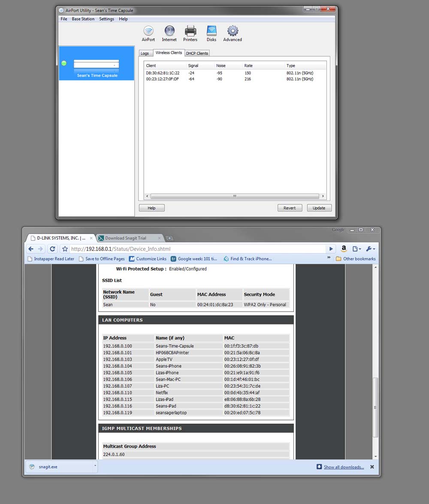The width and height of the screenshot is (429, 504).
Task: Click the AppleTV LAN computer name
Action: (164, 359)
